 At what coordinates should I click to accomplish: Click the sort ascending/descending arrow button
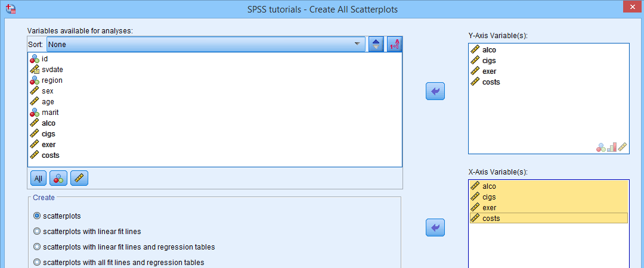point(376,44)
